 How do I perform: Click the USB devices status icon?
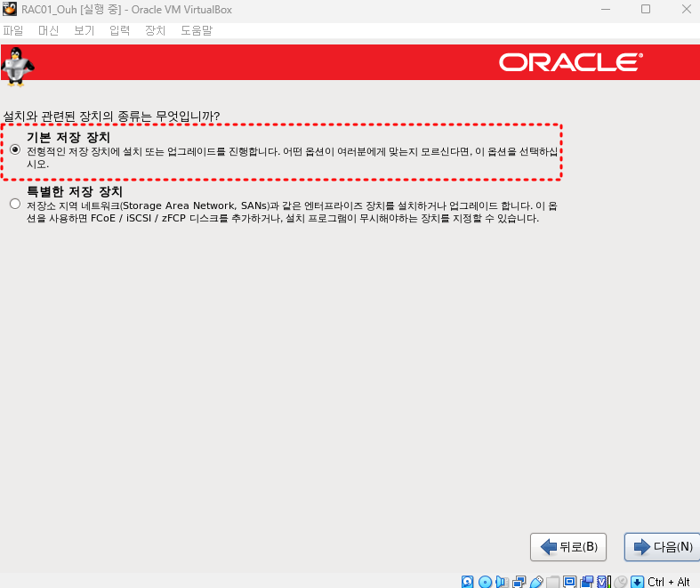536,582
